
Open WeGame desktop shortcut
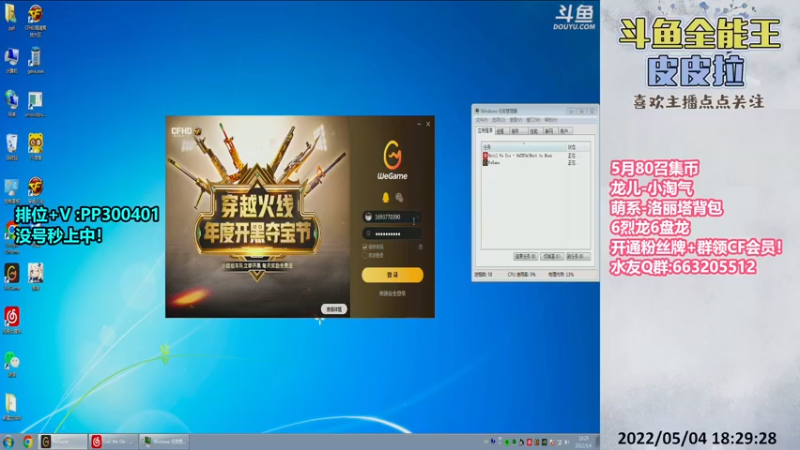pos(12,277)
